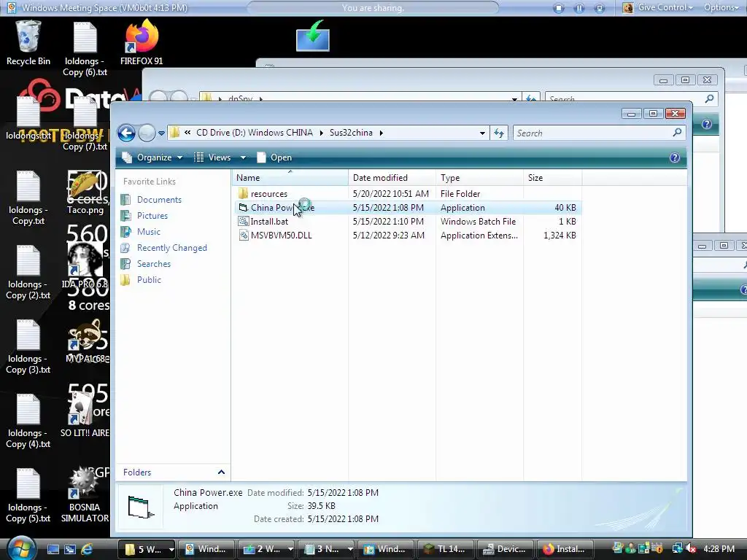Screen dimensions: 747x560
Task: Open the Windows Start orb
Action: (x=21, y=548)
